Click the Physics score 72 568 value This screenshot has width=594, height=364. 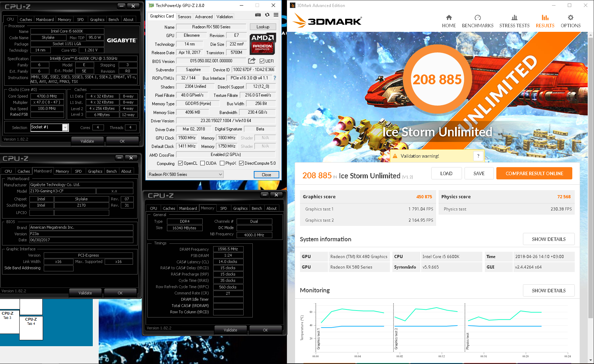[564, 197]
